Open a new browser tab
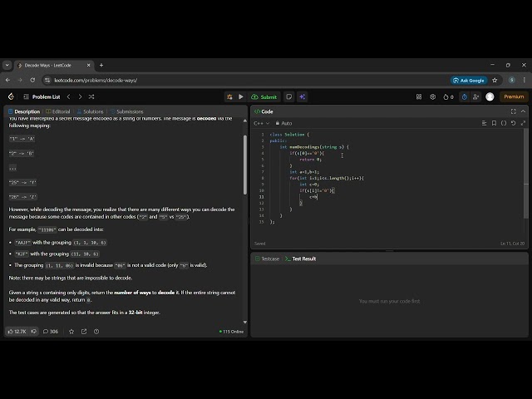The image size is (532, 399). (101, 65)
